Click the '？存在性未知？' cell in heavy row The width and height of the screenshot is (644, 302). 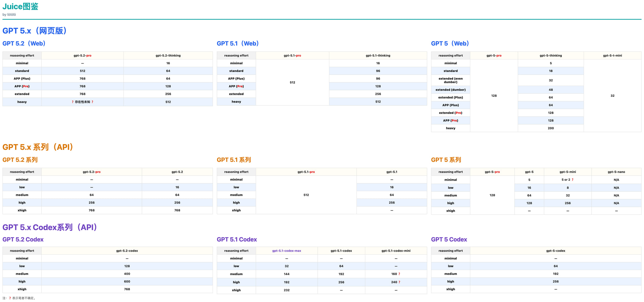tap(83, 102)
